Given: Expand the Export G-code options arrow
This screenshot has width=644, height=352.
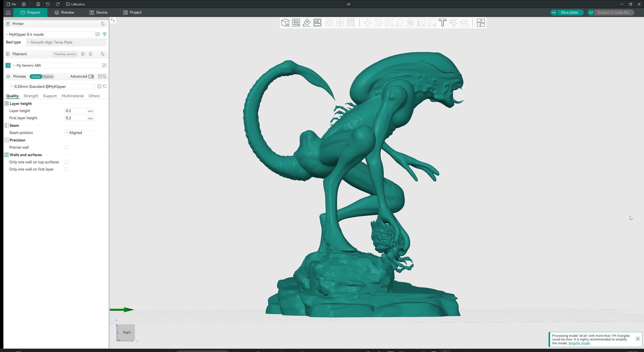Looking at the screenshot, I should pos(591,13).
